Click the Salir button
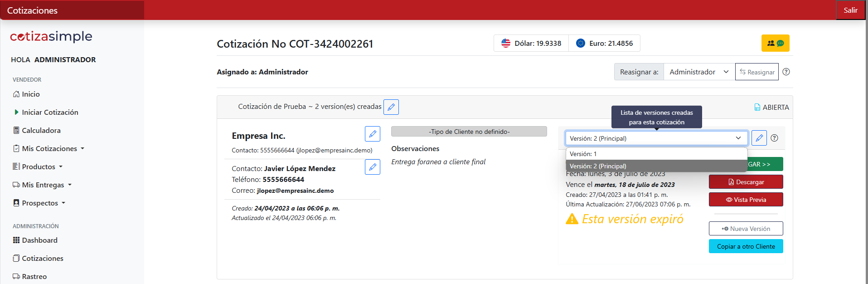Viewport: 868px width, 284px height. [x=850, y=10]
